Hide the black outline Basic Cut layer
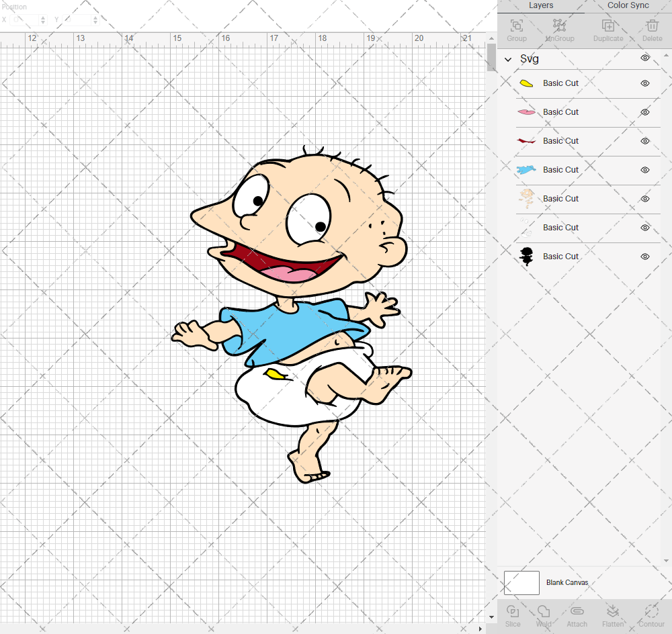The height and width of the screenshot is (634, 672). [645, 257]
